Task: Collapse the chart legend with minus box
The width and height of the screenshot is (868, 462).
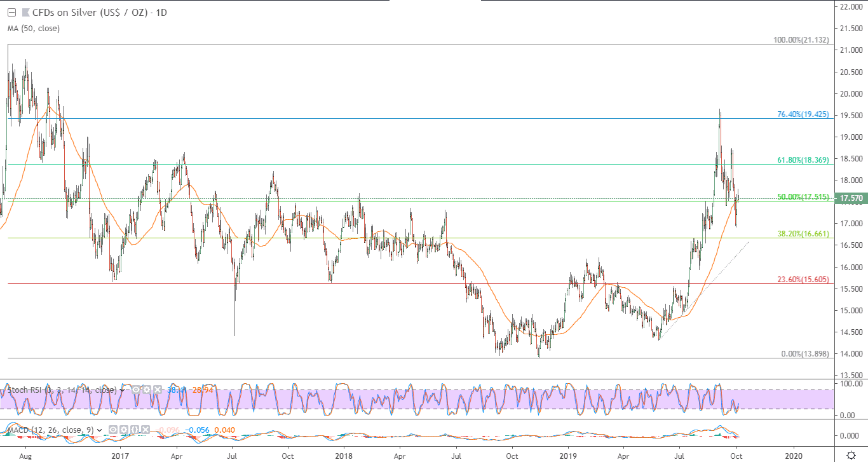Action: (x=11, y=12)
